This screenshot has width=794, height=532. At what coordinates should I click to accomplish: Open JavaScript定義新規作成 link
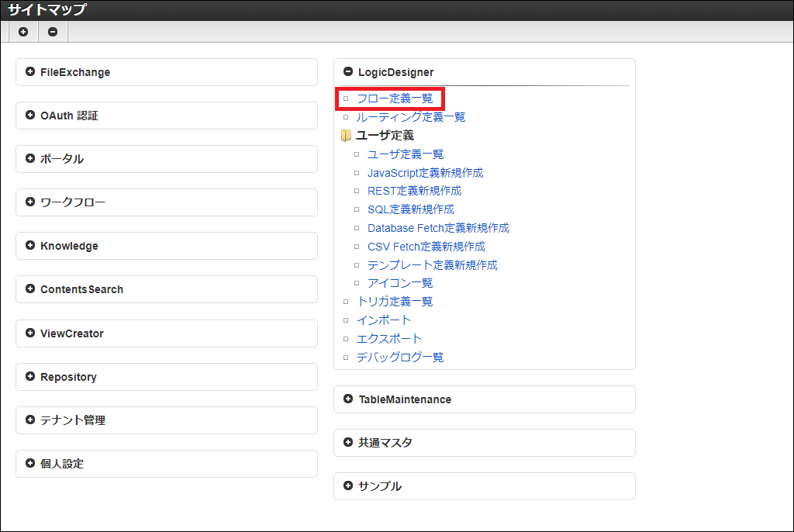pos(425,173)
